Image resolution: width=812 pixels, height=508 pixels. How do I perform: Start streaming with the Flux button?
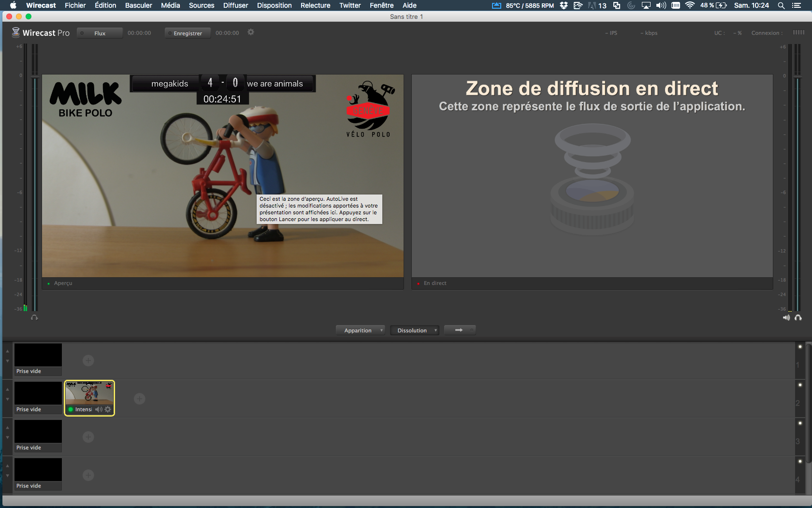tap(100, 33)
